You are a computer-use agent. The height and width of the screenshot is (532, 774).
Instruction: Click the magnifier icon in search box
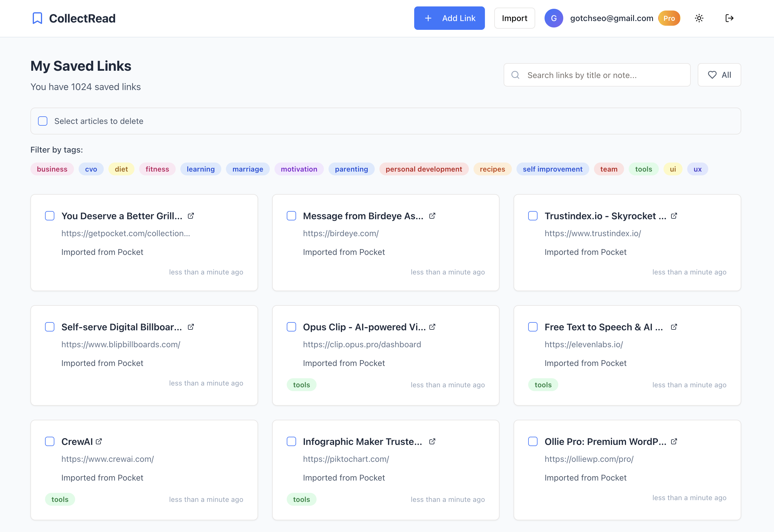515,75
